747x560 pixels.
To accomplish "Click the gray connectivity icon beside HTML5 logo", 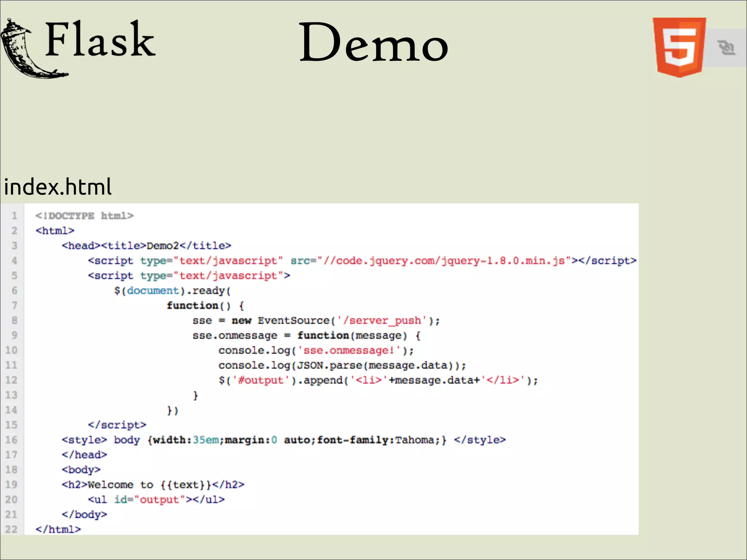I will [x=726, y=48].
